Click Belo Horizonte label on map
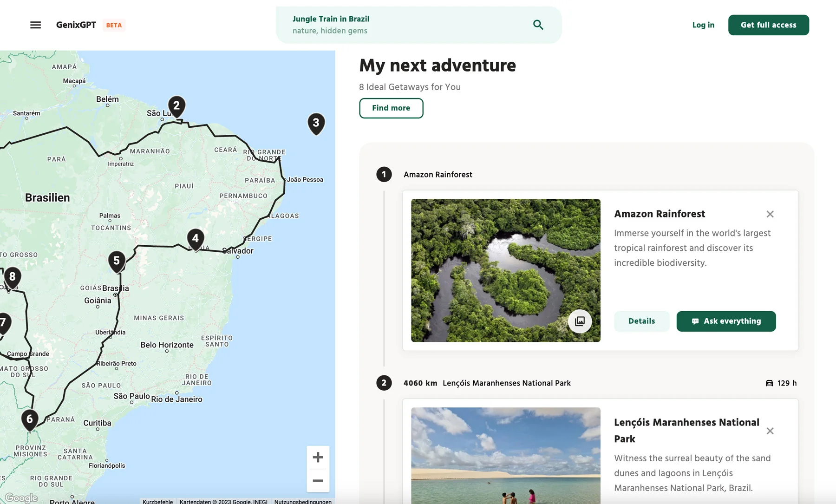 click(167, 345)
